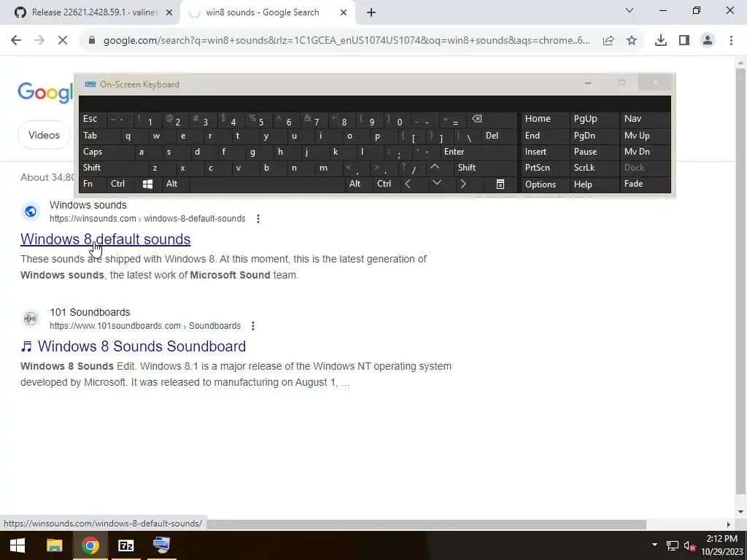
Task: Open the Windows Start button
Action: 18,545
